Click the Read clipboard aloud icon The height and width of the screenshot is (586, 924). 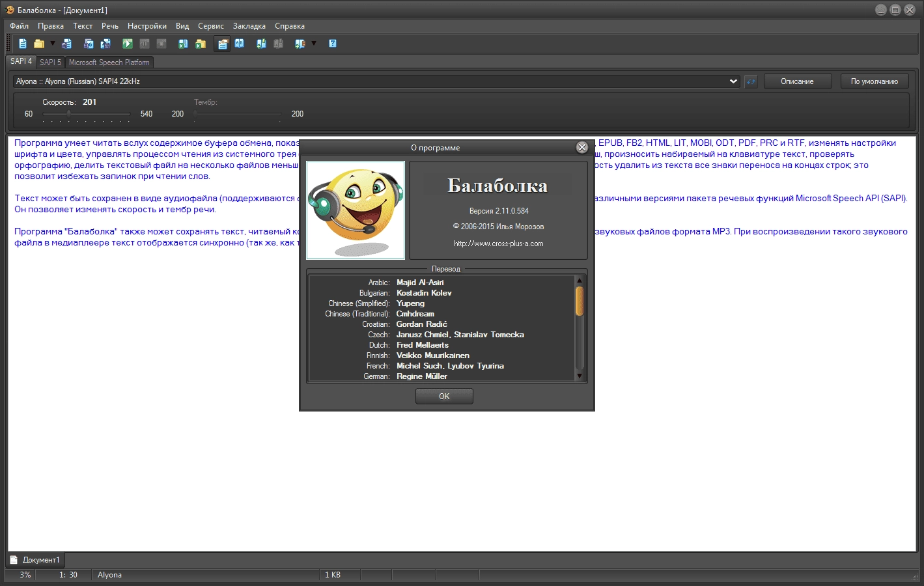point(184,44)
